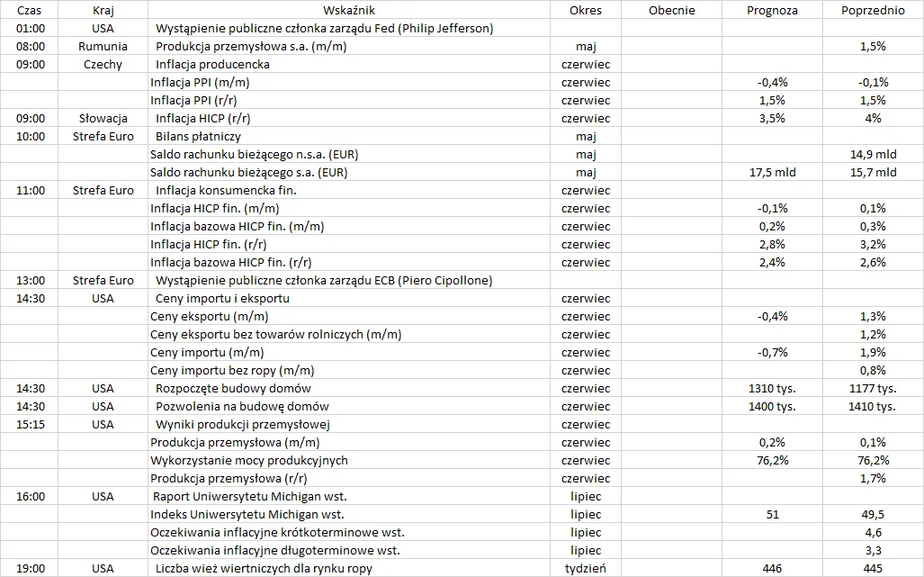Click the "Słowacja" country cell
Viewport: 924px width, 577px height.
(x=103, y=119)
